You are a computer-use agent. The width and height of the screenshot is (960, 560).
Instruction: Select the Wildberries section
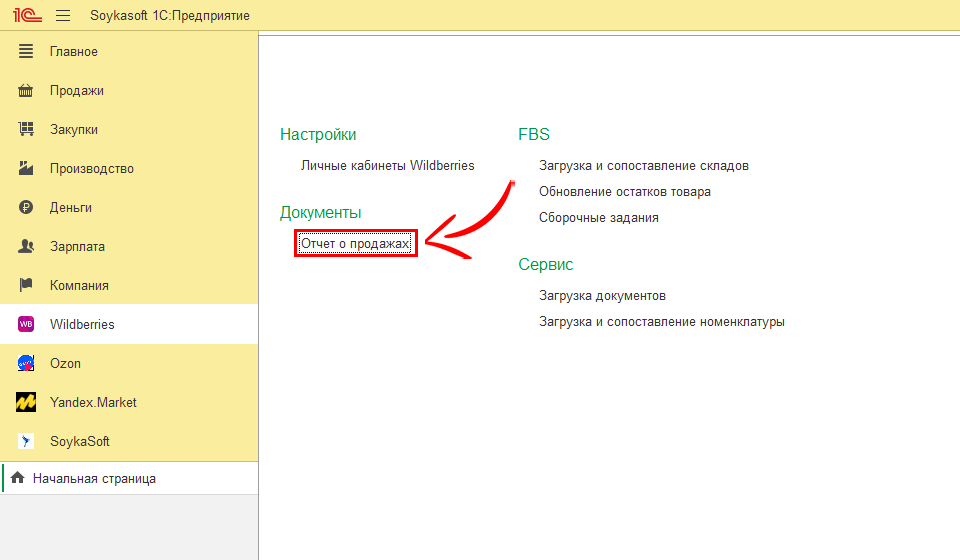pos(129,324)
